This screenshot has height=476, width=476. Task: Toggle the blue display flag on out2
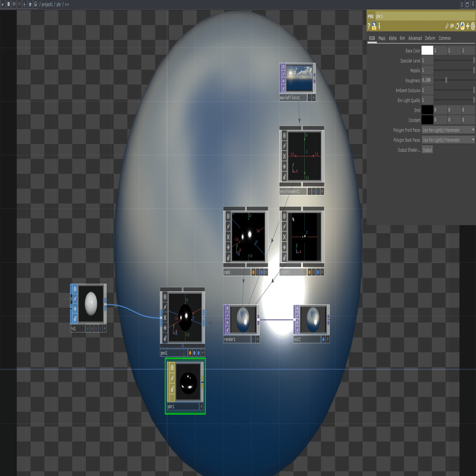[x=323, y=339]
